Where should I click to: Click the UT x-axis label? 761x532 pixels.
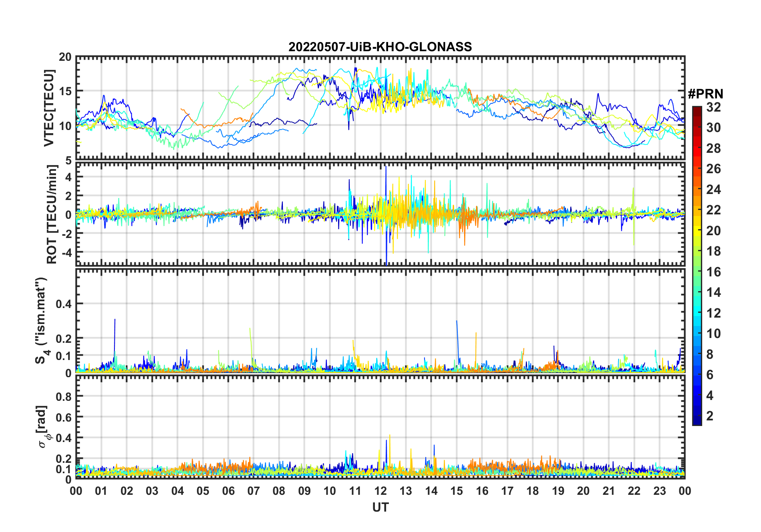click(x=380, y=507)
